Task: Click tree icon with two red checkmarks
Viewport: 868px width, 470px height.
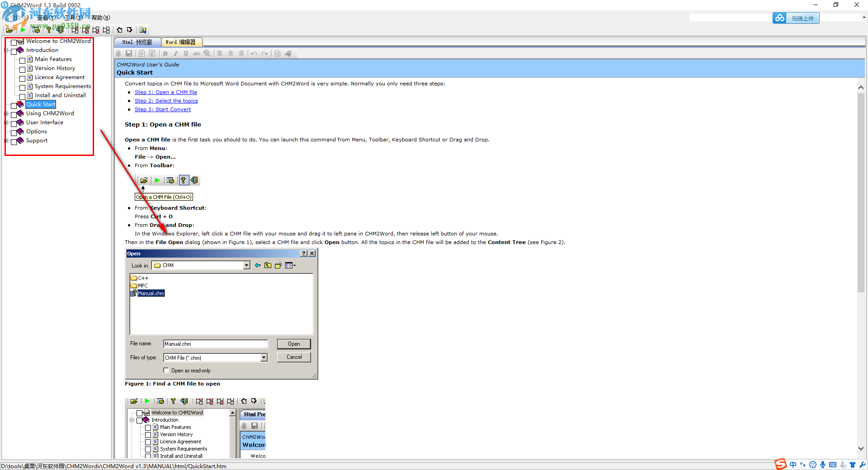Action: click(85, 30)
